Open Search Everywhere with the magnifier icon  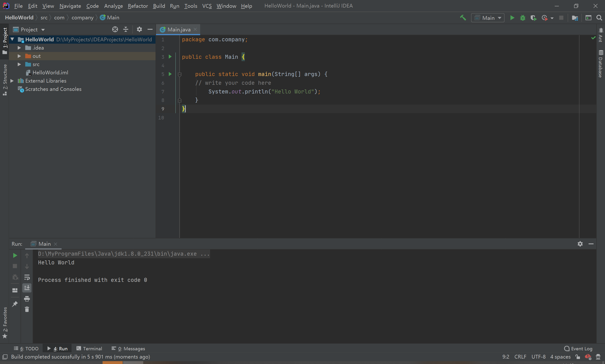point(599,18)
